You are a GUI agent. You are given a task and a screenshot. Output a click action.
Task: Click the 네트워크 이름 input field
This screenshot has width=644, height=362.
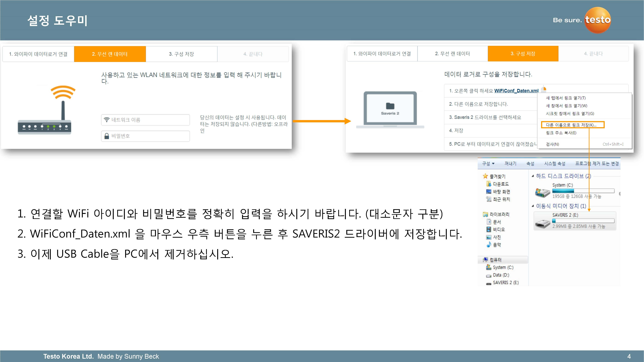[x=146, y=120]
